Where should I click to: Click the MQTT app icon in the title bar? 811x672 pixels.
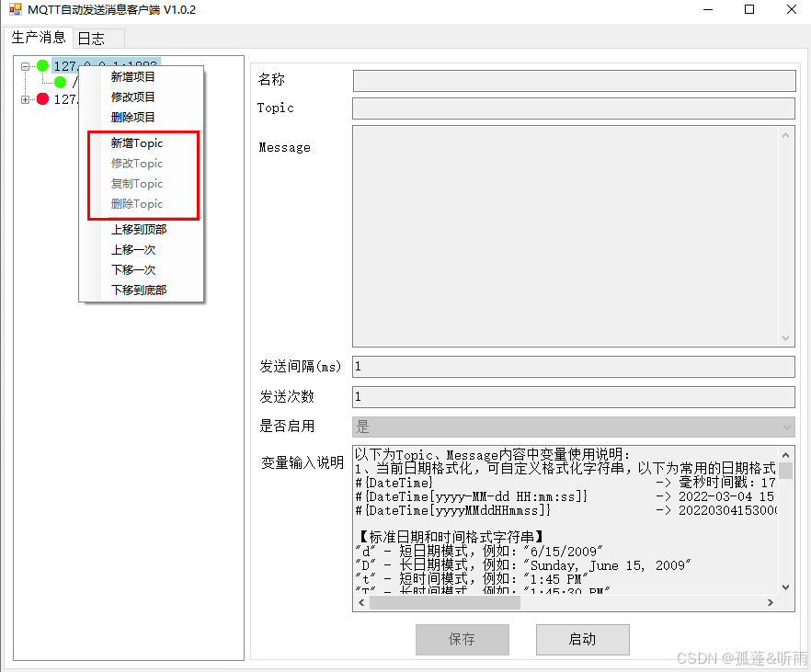point(16,9)
